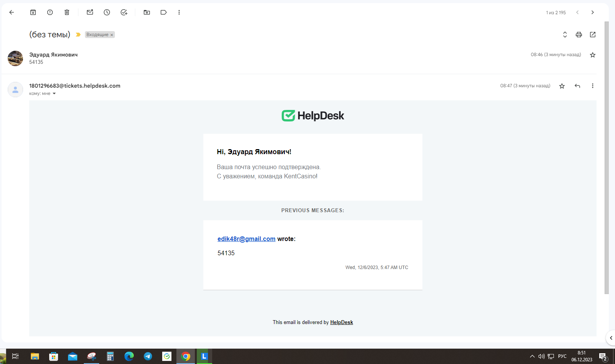Report the conversation as spam
This screenshot has height=364, width=615.
[x=50, y=12]
